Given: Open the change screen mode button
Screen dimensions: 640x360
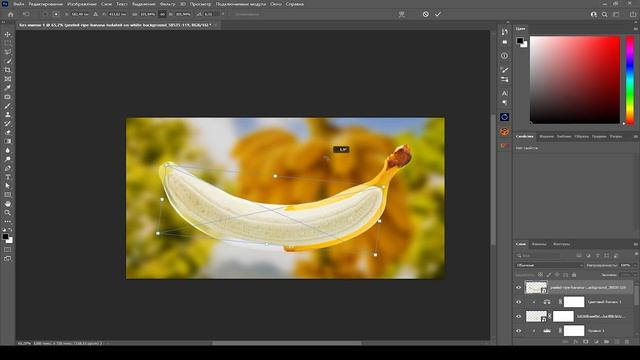Looking at the screenshot, I should 7,258.
